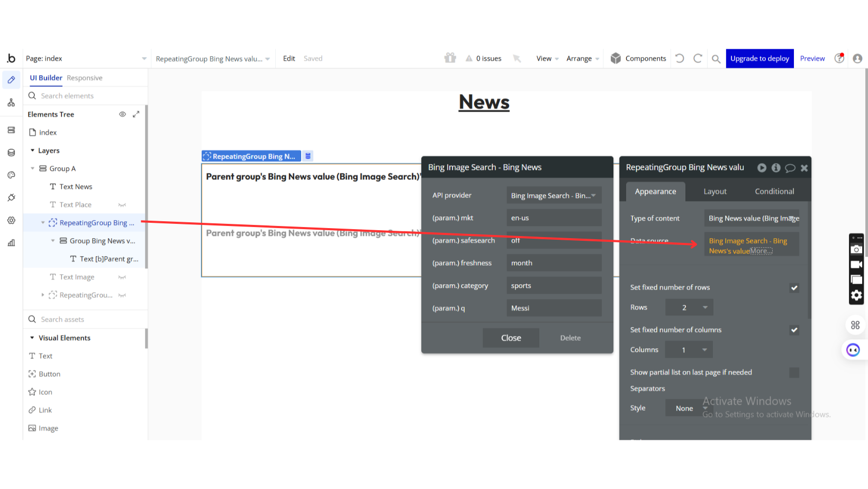This screenshot has height=489, width=868.
Task: Collapse the Group A tree item
Action: click(x=33, y=169)
